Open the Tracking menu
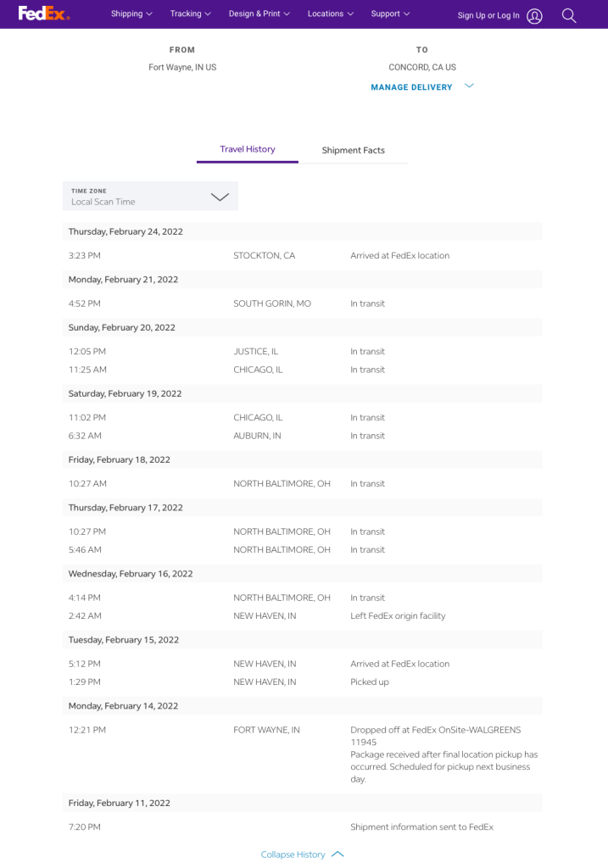This screenshot has width=608, height=868. tap(186, 14)
